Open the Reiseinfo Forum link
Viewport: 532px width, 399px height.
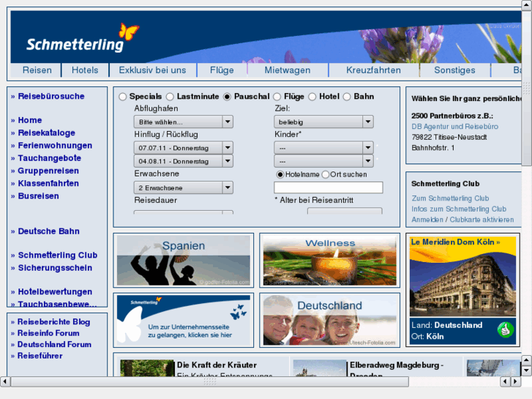(x=48, y=333)
